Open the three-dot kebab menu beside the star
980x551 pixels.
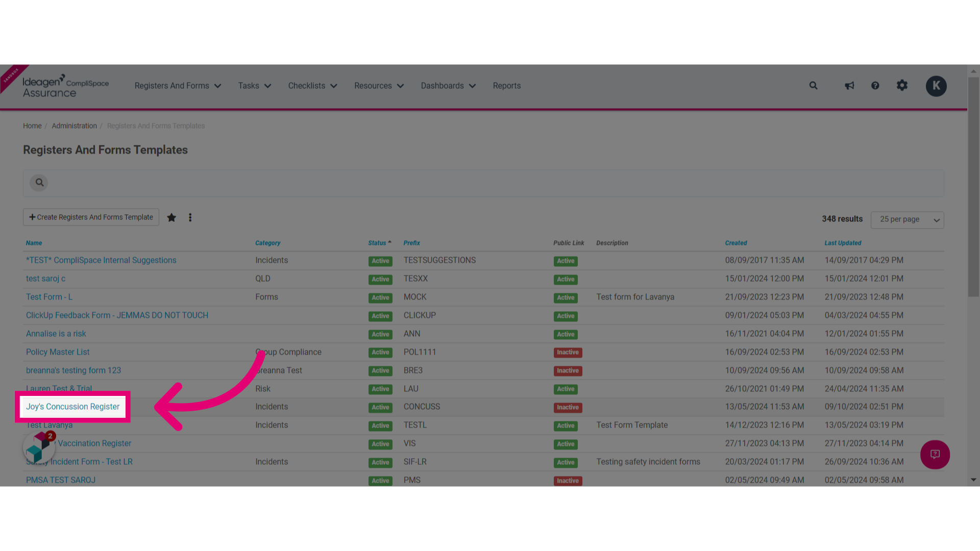click(x=190, y=217)
